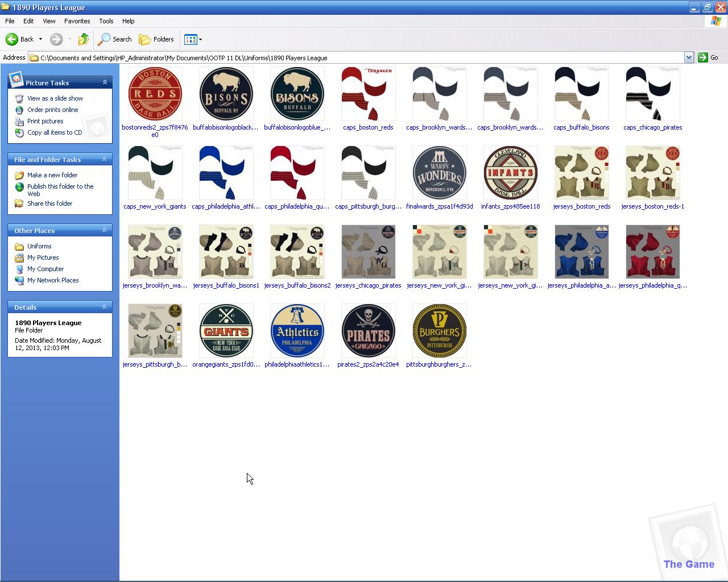Screen dimensions: 728x582
Task: Open the Edit menu
Action: 28,21
